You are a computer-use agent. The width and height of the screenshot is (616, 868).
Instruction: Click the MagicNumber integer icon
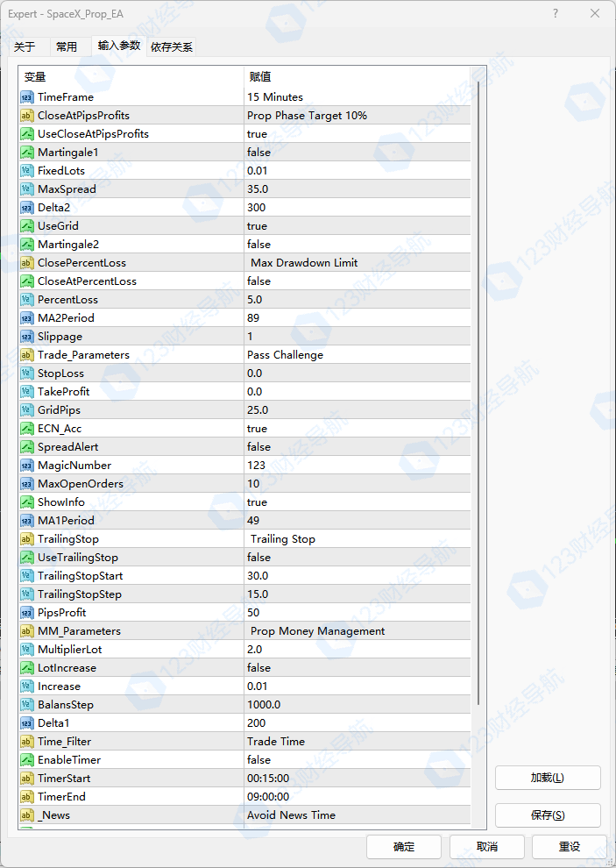(x=26, y=466)
